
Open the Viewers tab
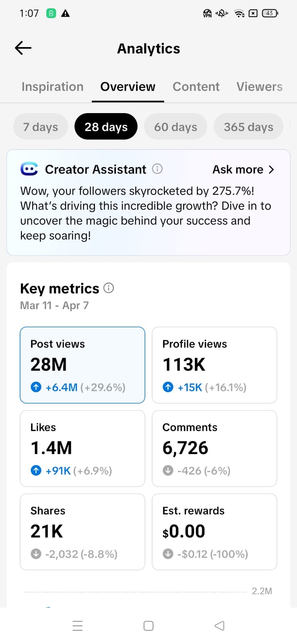(259, 87)
